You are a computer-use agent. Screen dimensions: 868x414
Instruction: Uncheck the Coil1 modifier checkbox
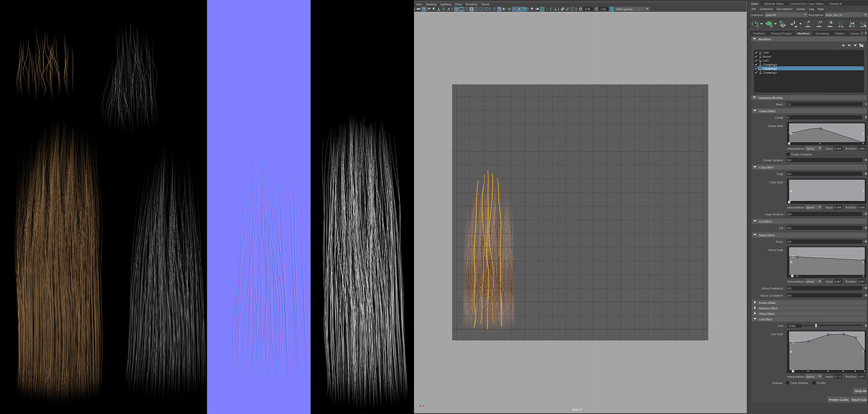click(756, 53)
